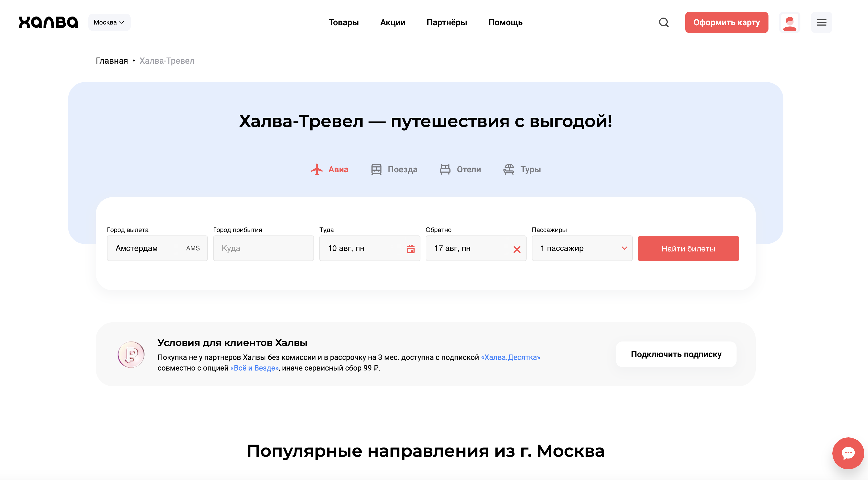
Task: Click the ruble coin icon
Action: tap(131, 354)
